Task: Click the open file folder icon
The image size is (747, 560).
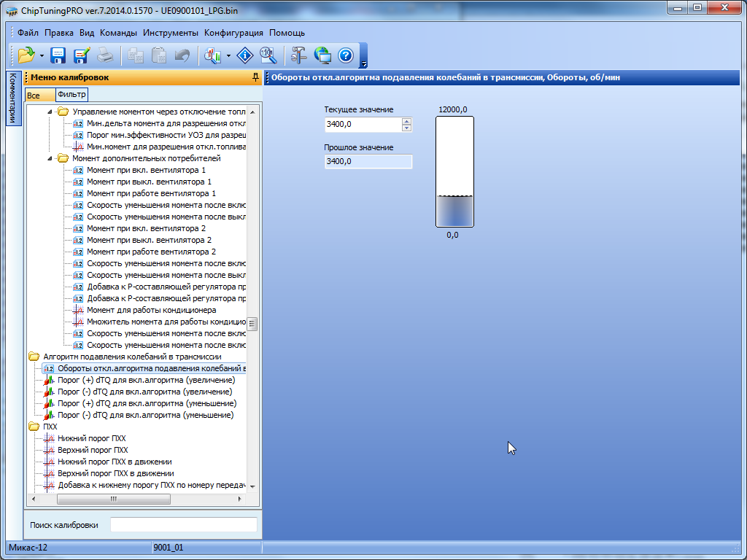Action: tap(26, 55)
